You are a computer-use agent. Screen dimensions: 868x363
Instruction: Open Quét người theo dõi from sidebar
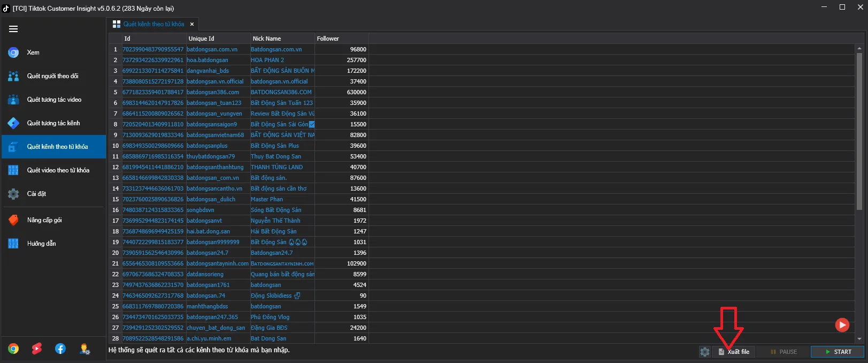click(x=53, y=76)
